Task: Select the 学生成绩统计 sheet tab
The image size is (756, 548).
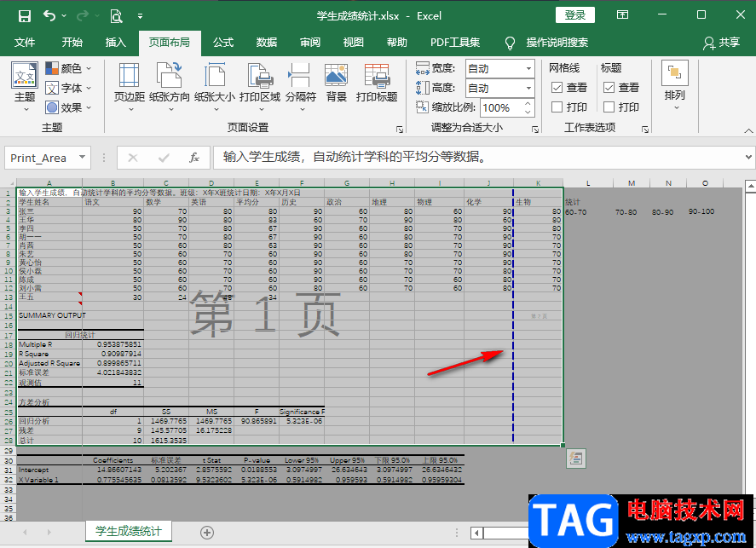Action: (x=128, y=532)
